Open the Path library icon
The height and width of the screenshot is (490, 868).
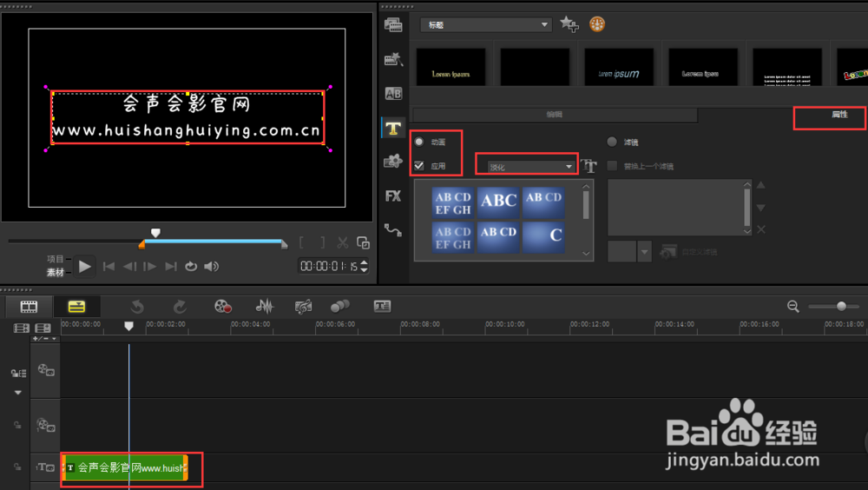click(x=393, y=229)
